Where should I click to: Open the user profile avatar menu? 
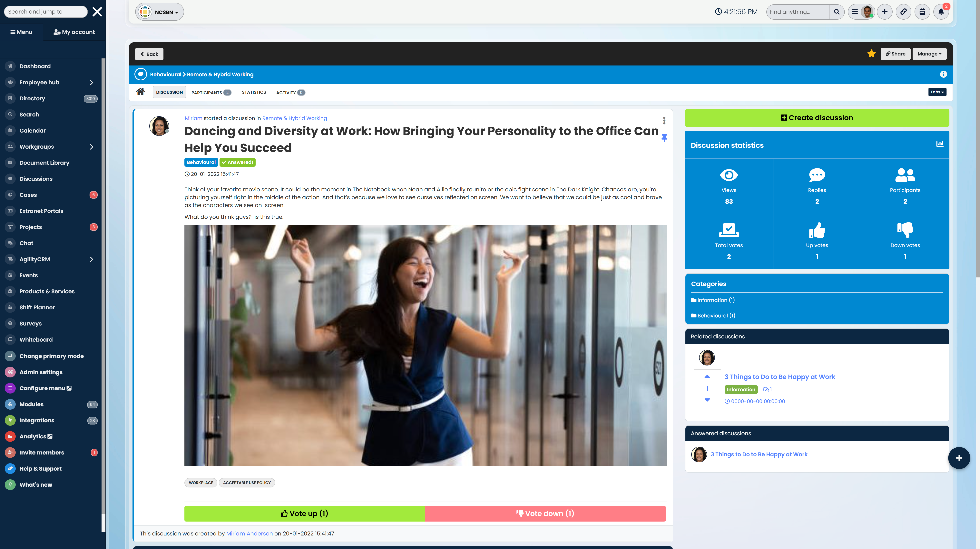(x=867, y=12)
